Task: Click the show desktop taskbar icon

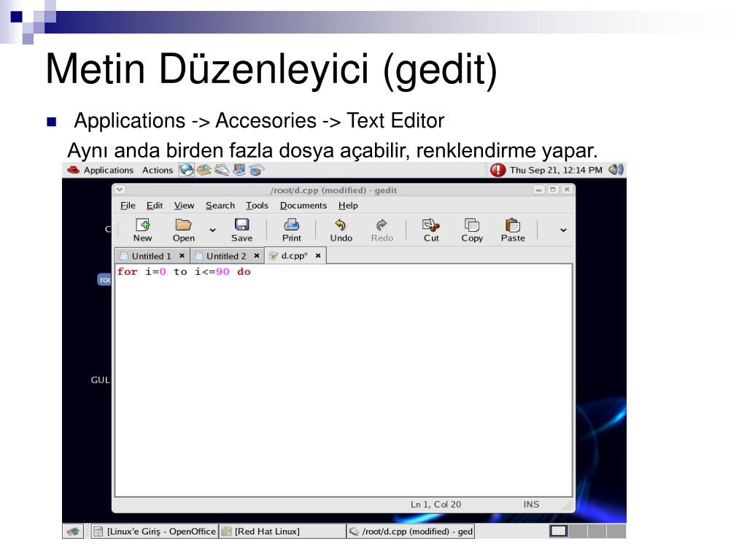Action: (x=73, y=532)
